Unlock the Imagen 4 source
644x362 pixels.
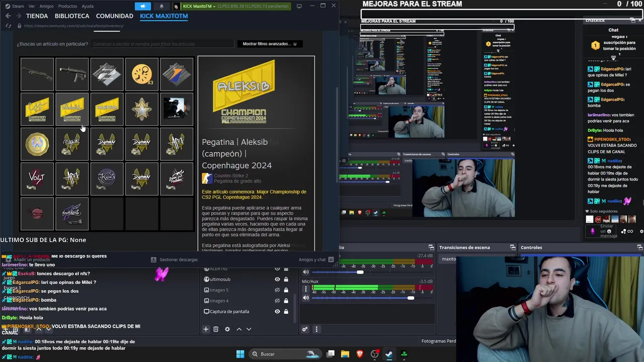click(x=286, y=301)
